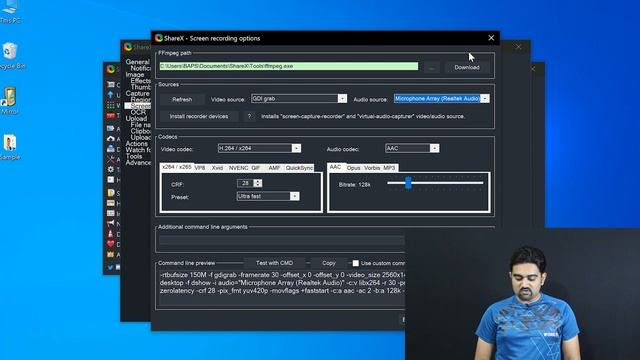This screenshot has height=360, width=640.
Task: Select General in task settings tree
Action: (x=138, y=62)
